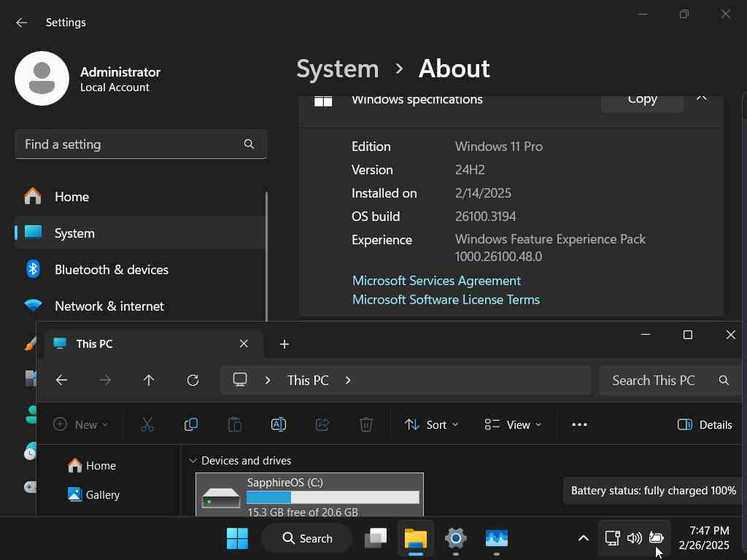Select the SapphireOS (C:) drive
This screenshot has width=747, height=560.
309,495
